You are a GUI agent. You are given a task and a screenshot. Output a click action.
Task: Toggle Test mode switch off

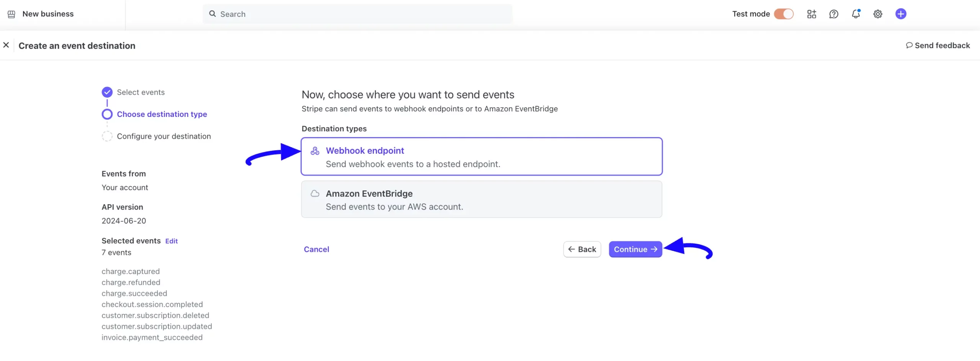[784, 14]
